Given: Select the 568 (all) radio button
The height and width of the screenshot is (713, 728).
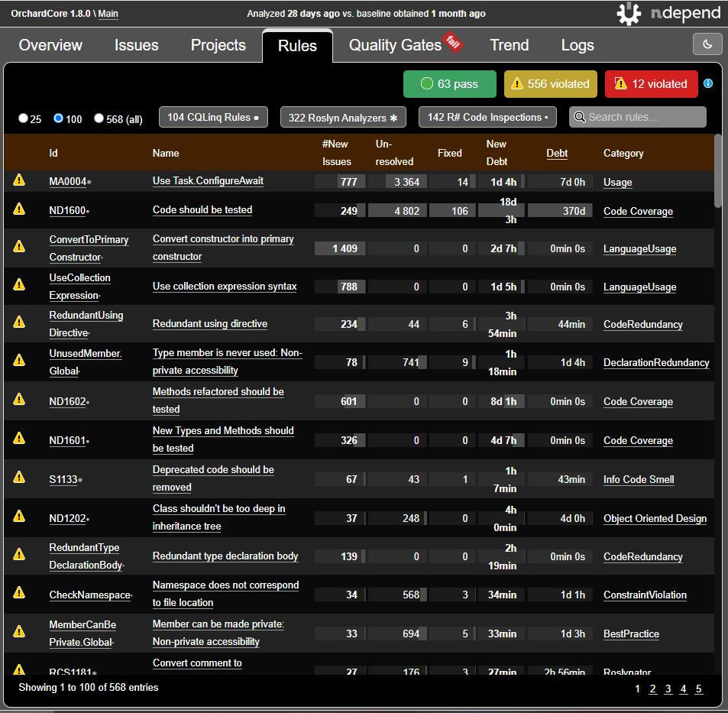Looking at the screenshot, I should click(99, 117).
